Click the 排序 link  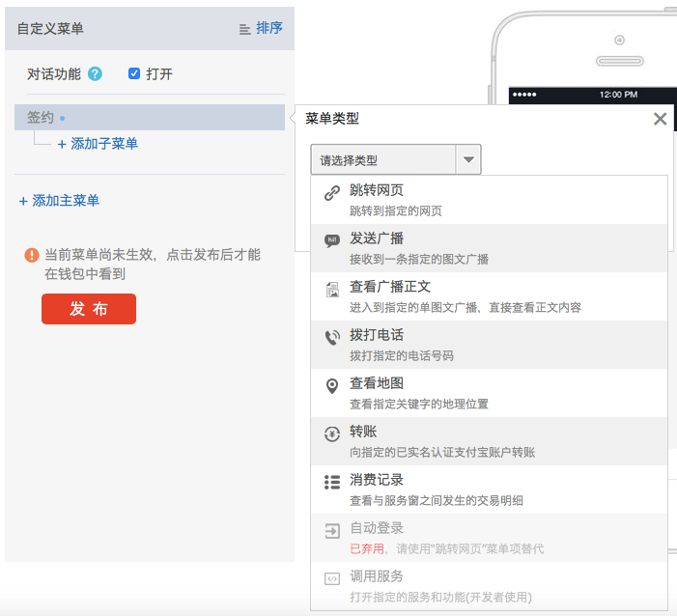[x=269, y=28]
